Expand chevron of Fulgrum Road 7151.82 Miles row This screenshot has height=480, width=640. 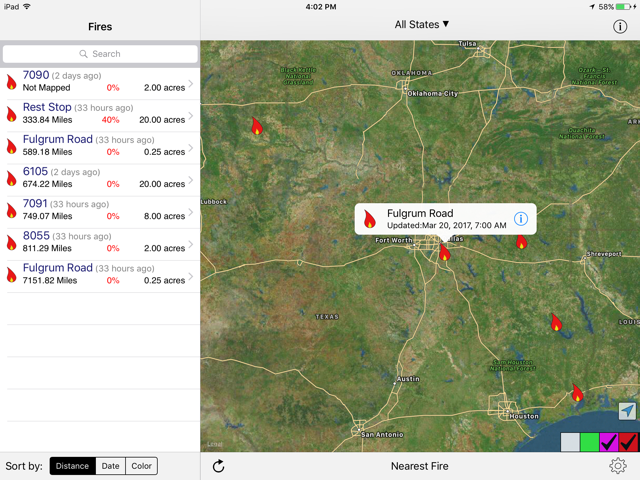click(191, 276)
